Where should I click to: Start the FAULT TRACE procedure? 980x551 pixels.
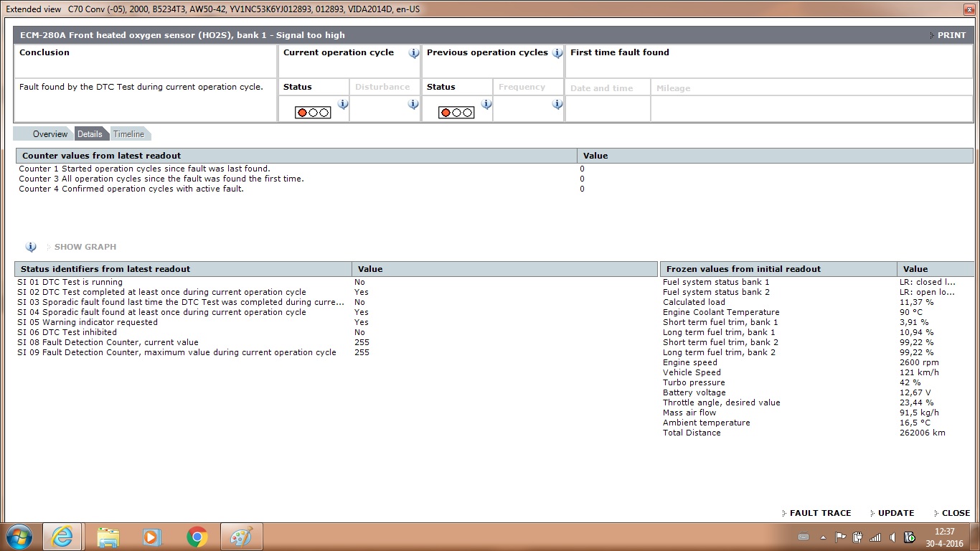pos(820,513)
